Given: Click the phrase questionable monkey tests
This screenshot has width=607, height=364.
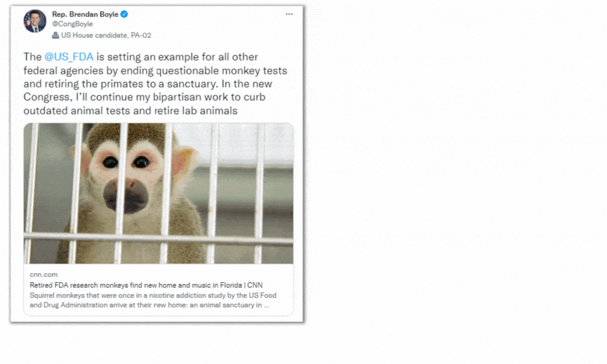Looking at the screenshot, I should (x=222, y=71).
